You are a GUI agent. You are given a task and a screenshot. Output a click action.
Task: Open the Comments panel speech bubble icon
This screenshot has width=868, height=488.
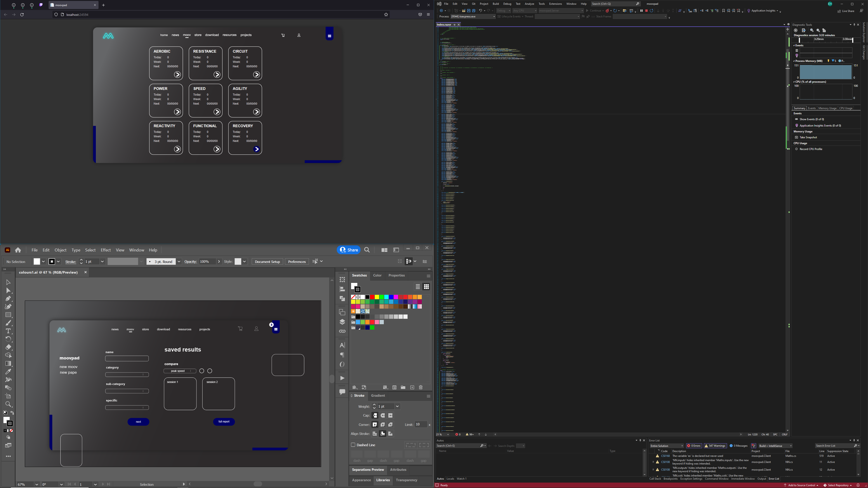point(342,392)
